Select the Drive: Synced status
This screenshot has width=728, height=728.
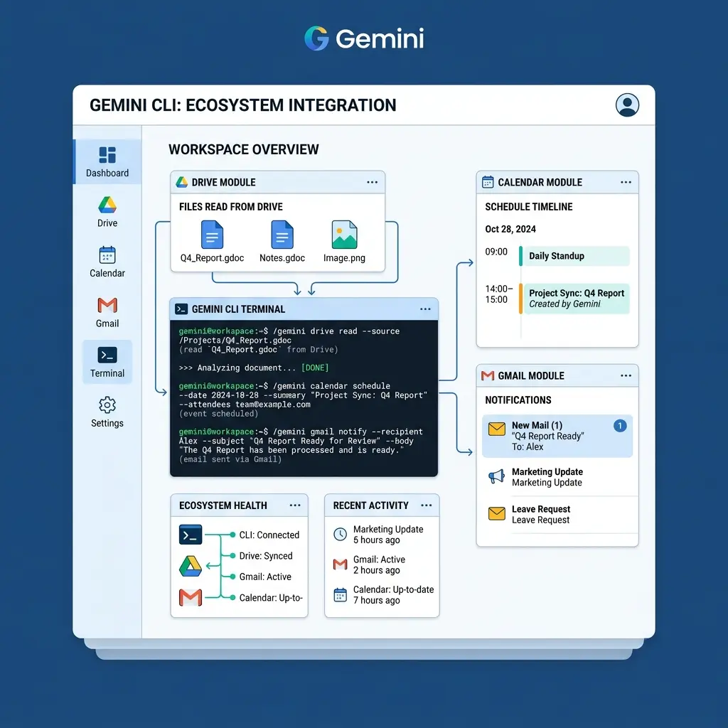pyautogui.click(x=266, y=556)
